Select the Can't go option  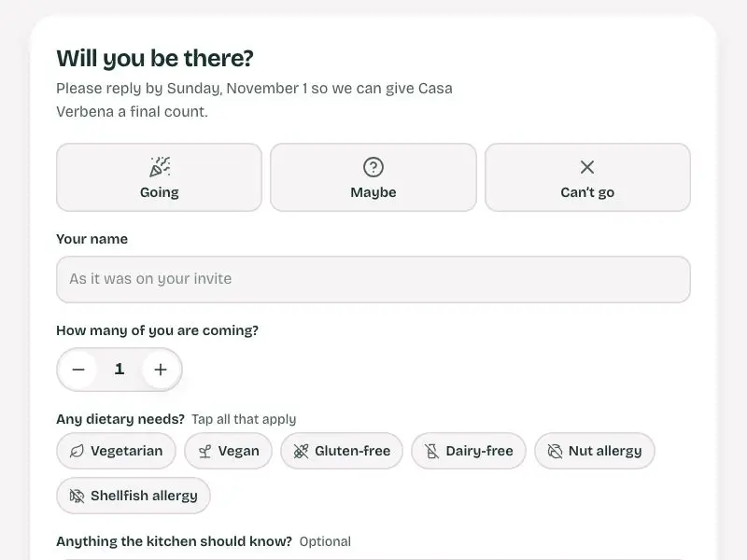point(587,177)
